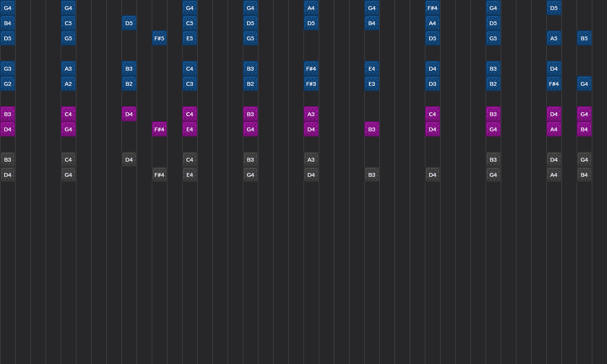Click the gray E4 note block
The image size is (607, 364).
pos(190,175)
